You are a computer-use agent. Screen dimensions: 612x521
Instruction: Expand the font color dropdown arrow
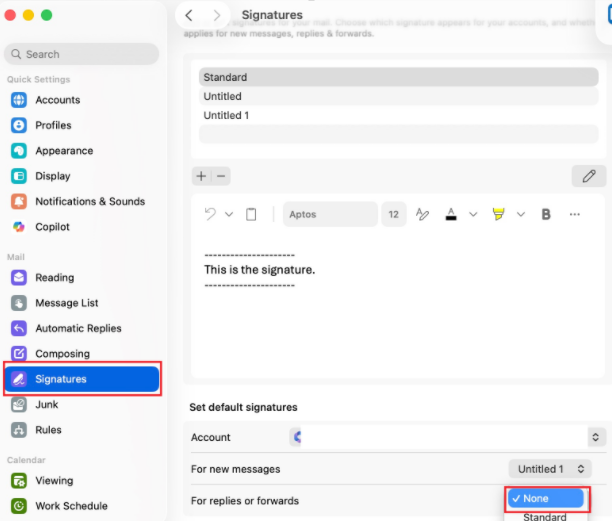(x=473, y=214)
